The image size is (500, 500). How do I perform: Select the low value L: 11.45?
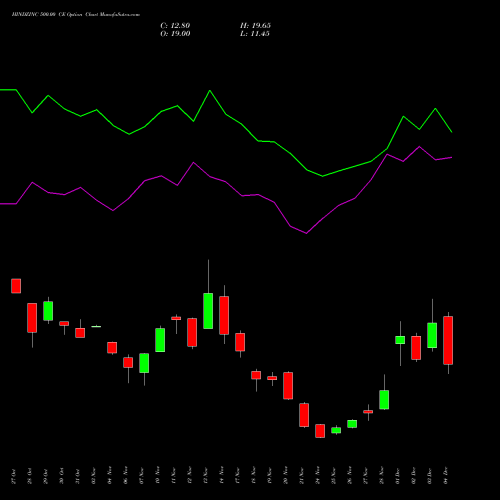click(255, 34)
